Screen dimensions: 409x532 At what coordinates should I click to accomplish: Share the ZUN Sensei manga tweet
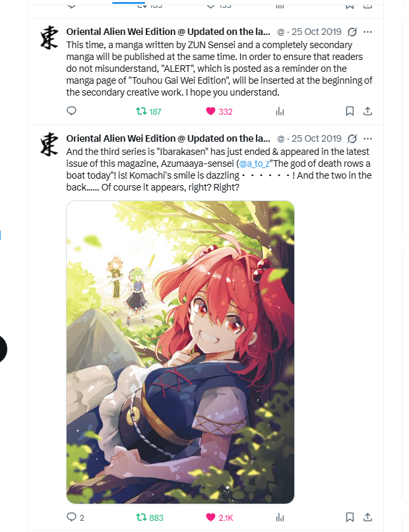367,111
